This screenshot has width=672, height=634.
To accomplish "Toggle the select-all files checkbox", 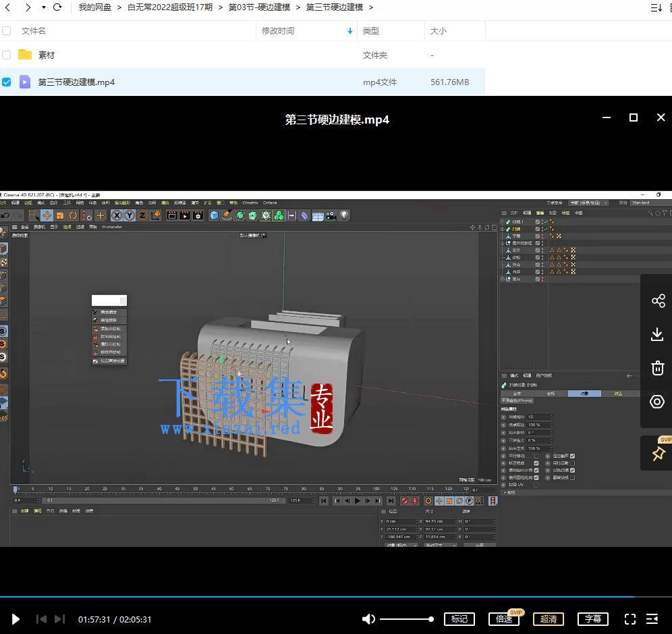I will click(7, 31).
